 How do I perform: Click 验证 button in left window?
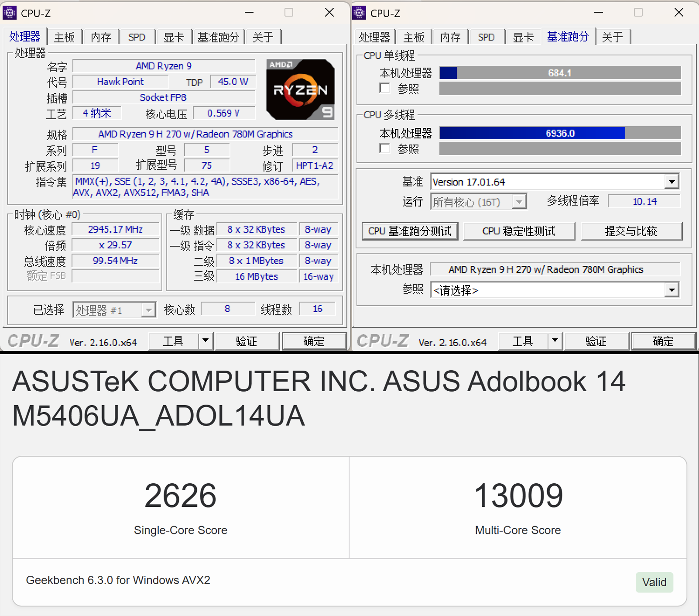pyautogui.click(x=247, y=341)
